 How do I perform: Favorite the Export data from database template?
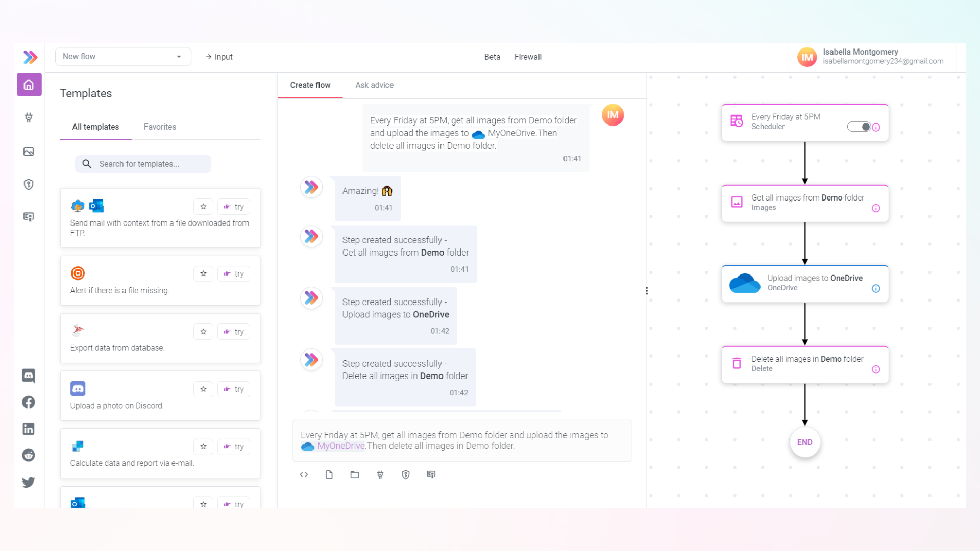(203, 332)
